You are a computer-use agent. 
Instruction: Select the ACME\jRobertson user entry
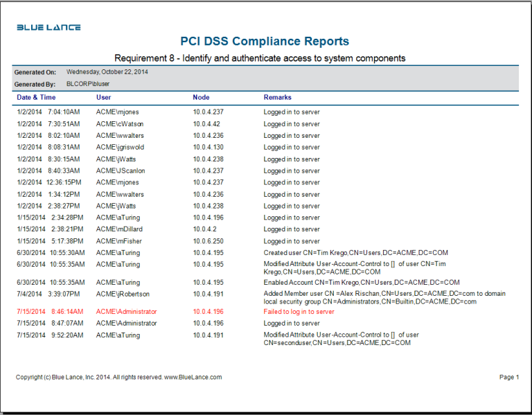(x=123, y=293)
